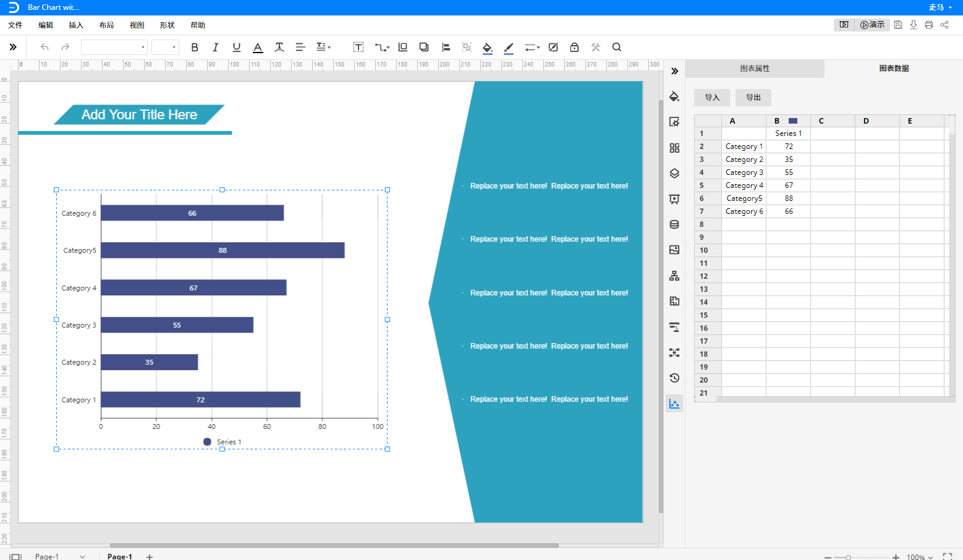Image resolution: width=963 pixels, height=560 pixels.
Task: Click the 导入 button
Action: [712, 98]
